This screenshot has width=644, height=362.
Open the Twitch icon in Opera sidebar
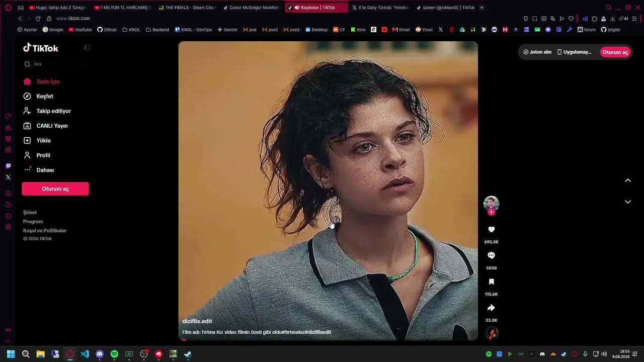point(8,166)
